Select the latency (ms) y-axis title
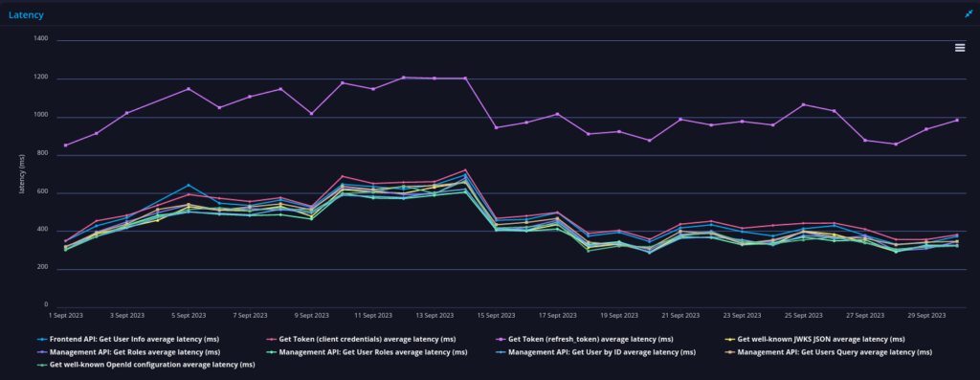Image resolution: width=980 pixels, height=380 pixels. click(22, 173)
